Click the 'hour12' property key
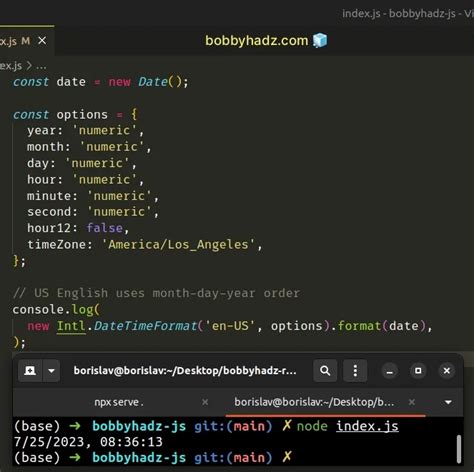The image size is (474, 472). [x=49, y=228]
